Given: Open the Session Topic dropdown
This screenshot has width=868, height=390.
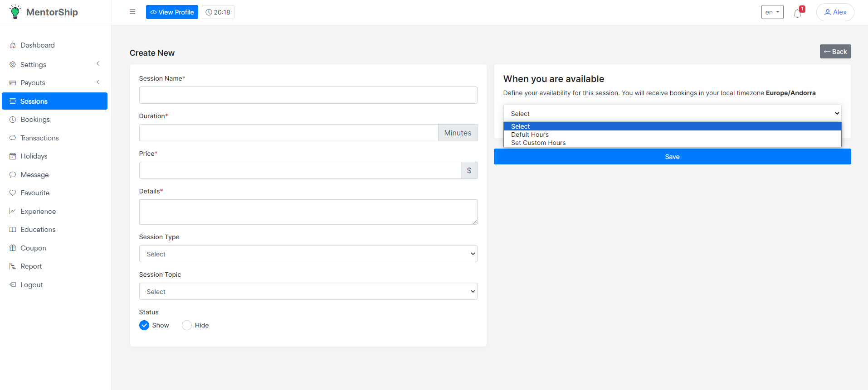Looking at the screenshot, I should (x=308, y=292).
